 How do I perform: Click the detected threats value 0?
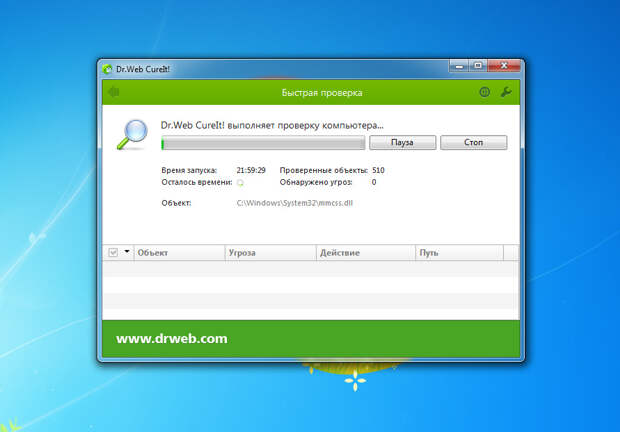tap(374, 182)
